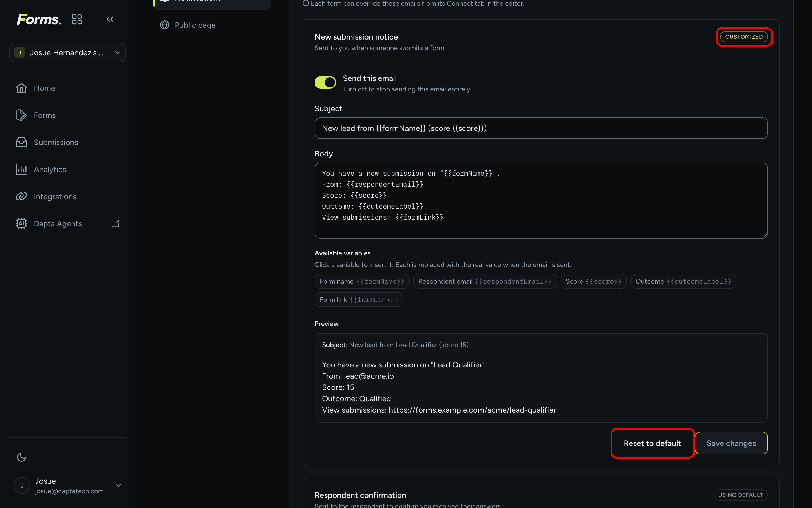Select the Public page settings tab
This screenshot has height=508, width=812.
[x=212, y=25]
